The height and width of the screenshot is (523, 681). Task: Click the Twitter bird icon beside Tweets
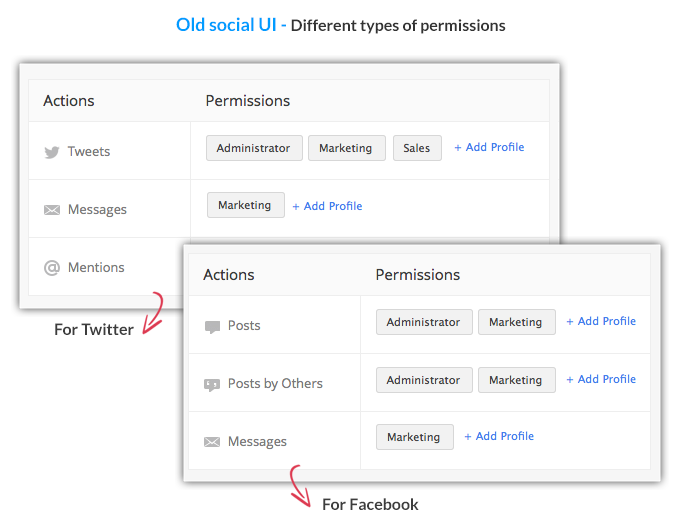pyautogui.click(x=52, y=152)
